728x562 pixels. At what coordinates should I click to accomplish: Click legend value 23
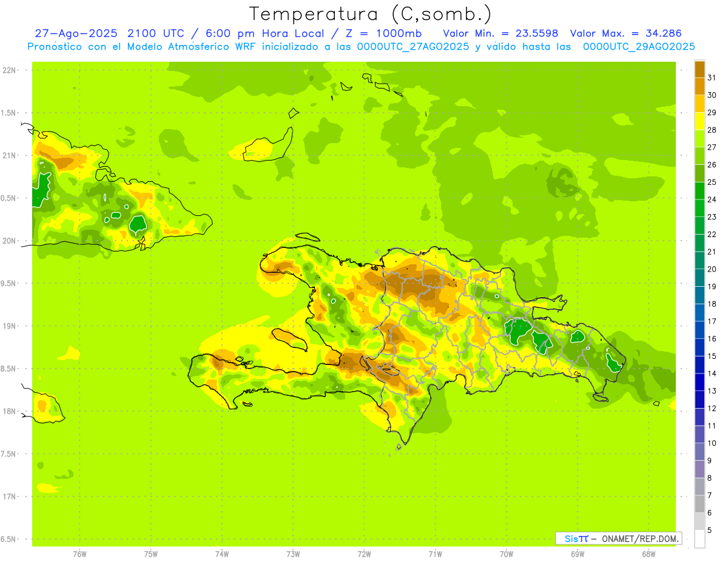(712, 217)
